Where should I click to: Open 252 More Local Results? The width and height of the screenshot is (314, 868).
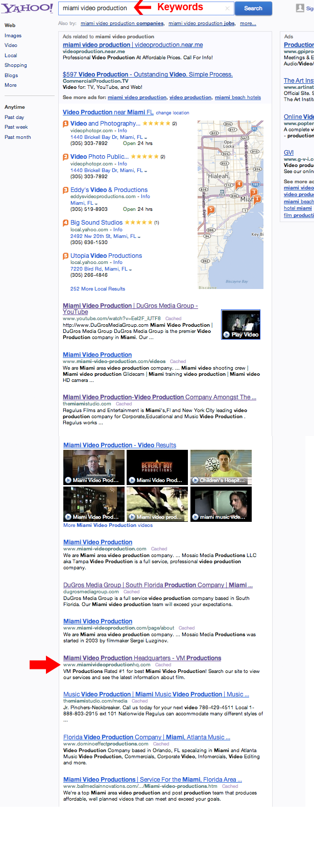[x=98, y=289]
